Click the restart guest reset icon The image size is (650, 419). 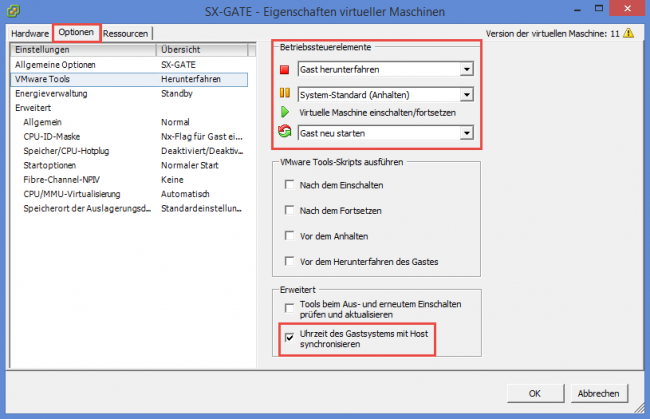click(x=284, y=132)
